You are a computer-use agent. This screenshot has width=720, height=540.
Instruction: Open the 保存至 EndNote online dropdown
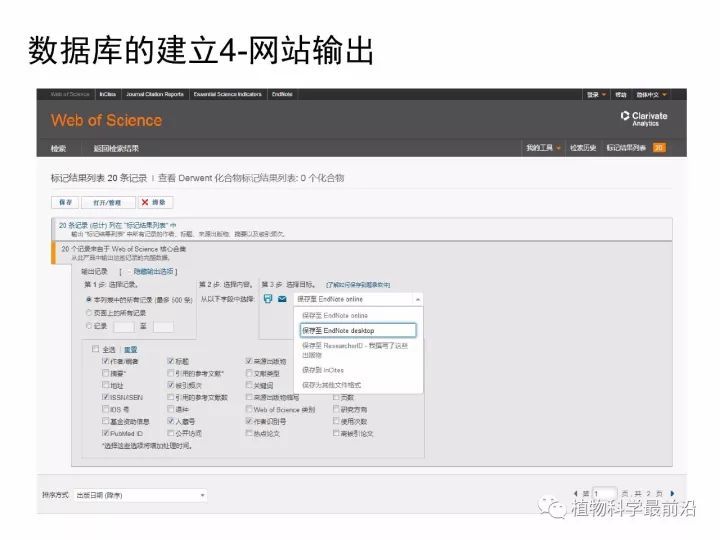point(358,299)
